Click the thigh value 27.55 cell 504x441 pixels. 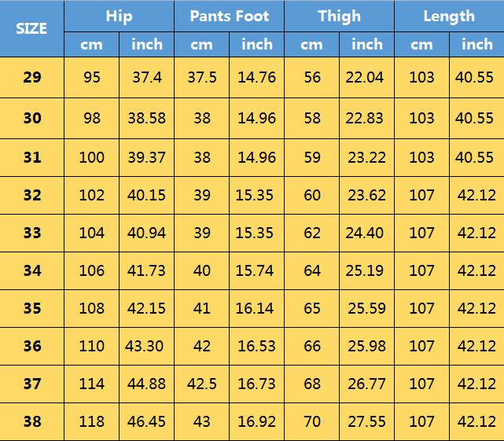367,421
